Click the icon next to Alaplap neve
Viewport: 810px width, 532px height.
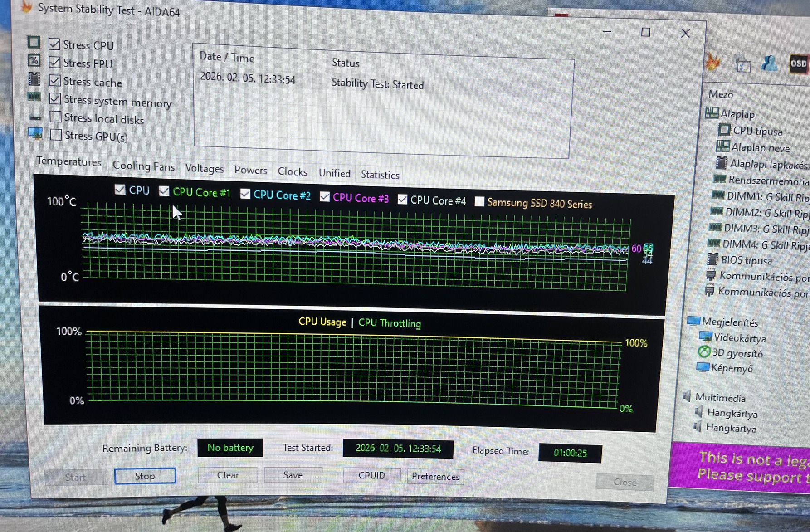coord(722,146)
